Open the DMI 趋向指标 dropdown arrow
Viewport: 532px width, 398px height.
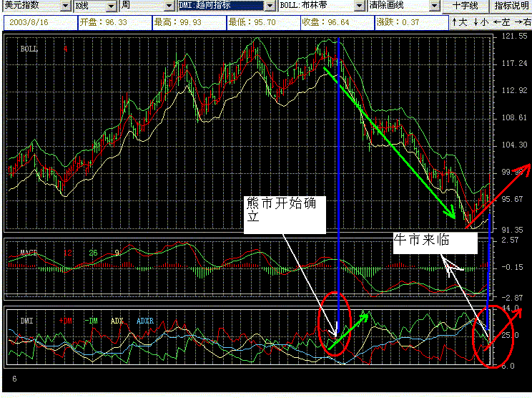coord(270,6)
